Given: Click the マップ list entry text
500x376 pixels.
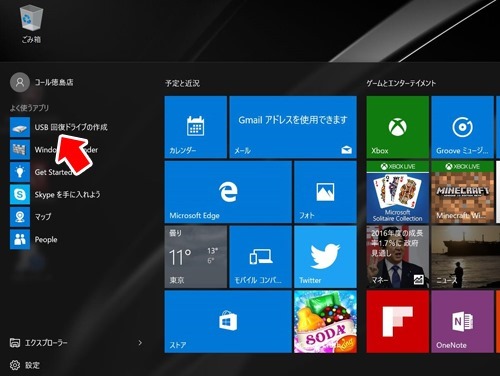Looking at the screenshot, I should (x=43, y=217).
